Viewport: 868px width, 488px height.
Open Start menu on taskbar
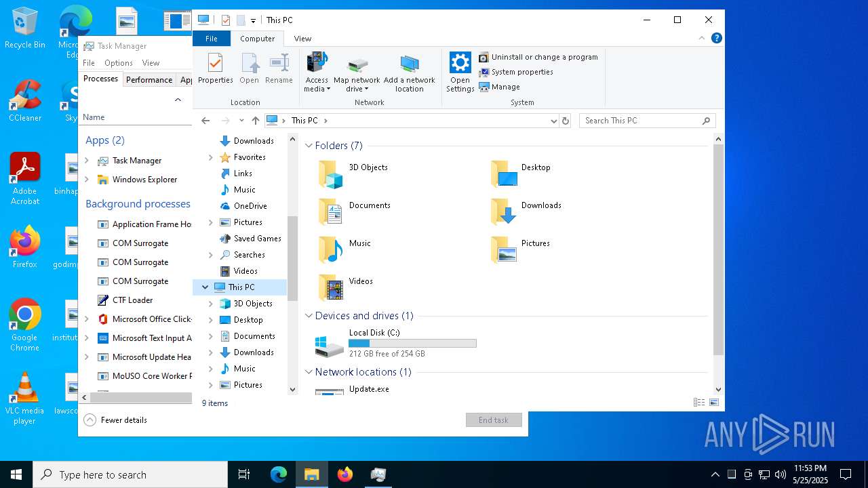click(16, 474)
